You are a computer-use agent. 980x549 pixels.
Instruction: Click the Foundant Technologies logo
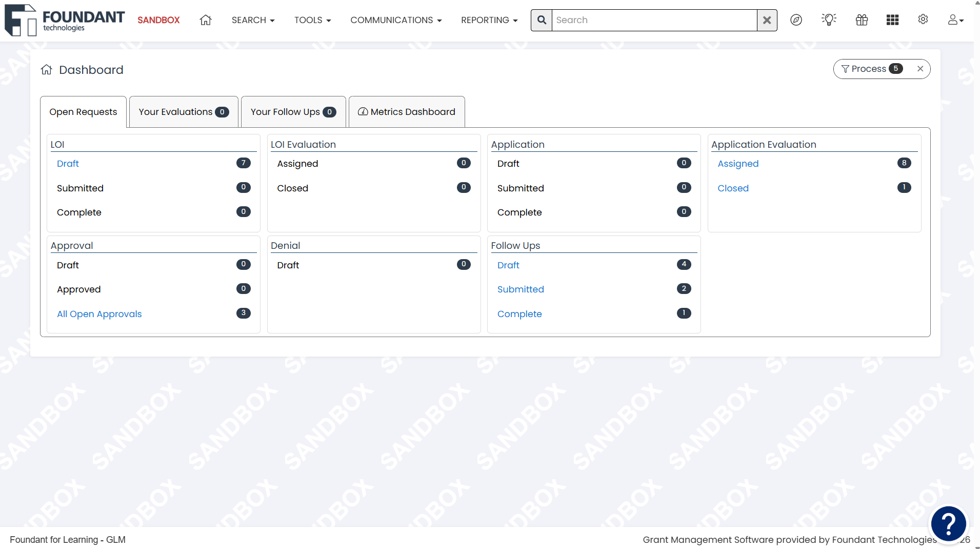pyautogui.click(x=65, y=20)
